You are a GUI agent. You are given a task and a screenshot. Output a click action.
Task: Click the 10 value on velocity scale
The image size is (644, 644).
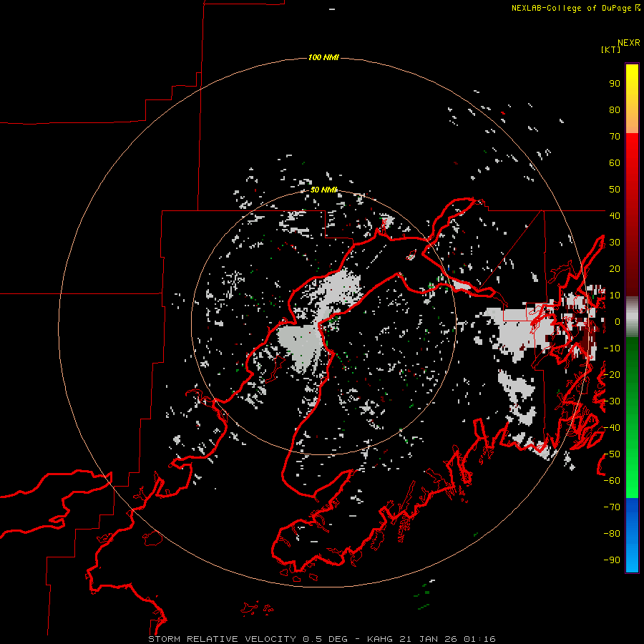point(615,296)
